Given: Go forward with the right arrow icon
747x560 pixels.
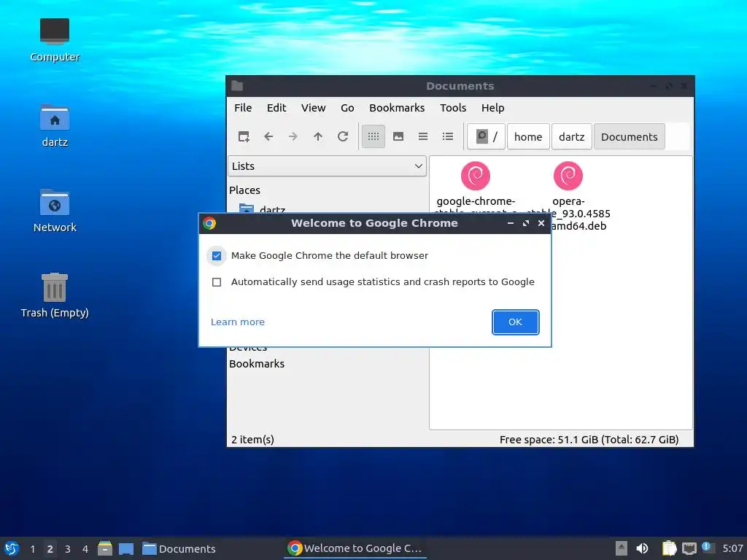Looking at the screenshot, I should [293, 136].
